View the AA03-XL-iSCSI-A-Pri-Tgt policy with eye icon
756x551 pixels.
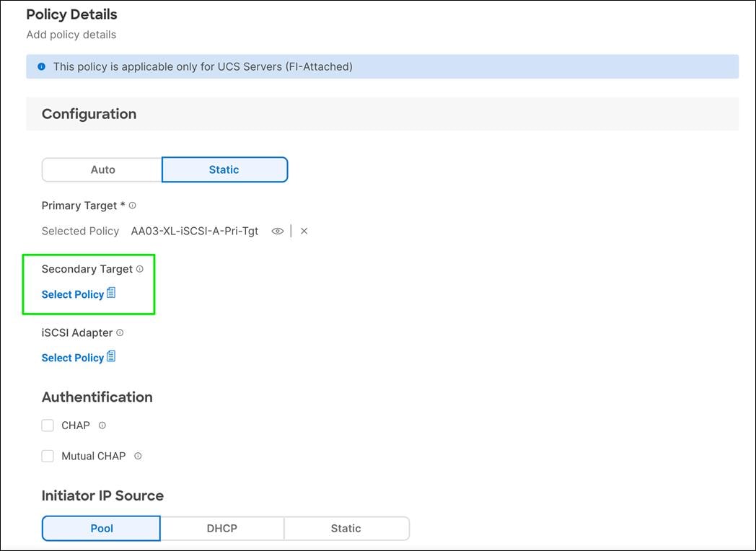(278, 231)
